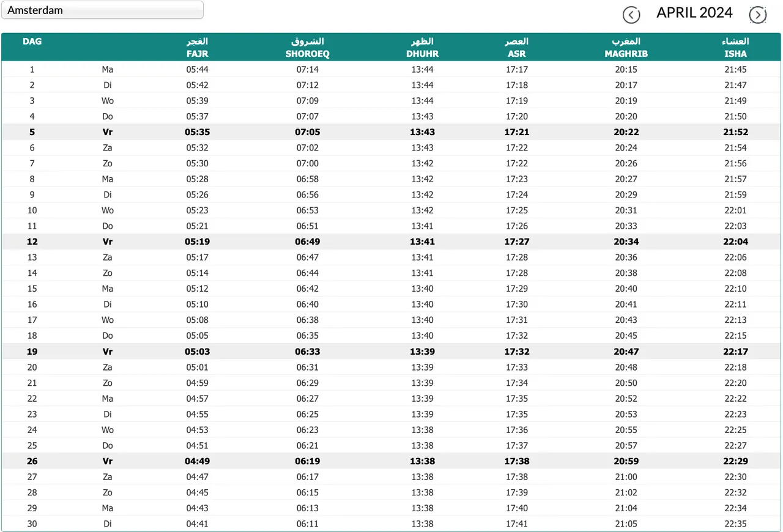Select Isha time 22:04 on Friday 12
The height and width of the screenshot is (532, 783).
click(736, 242)
